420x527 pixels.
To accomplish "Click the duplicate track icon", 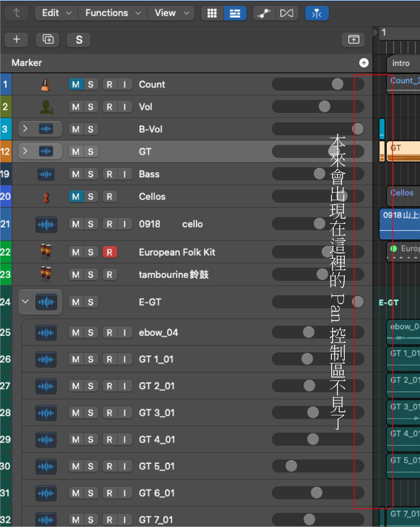I will [48, 40].
